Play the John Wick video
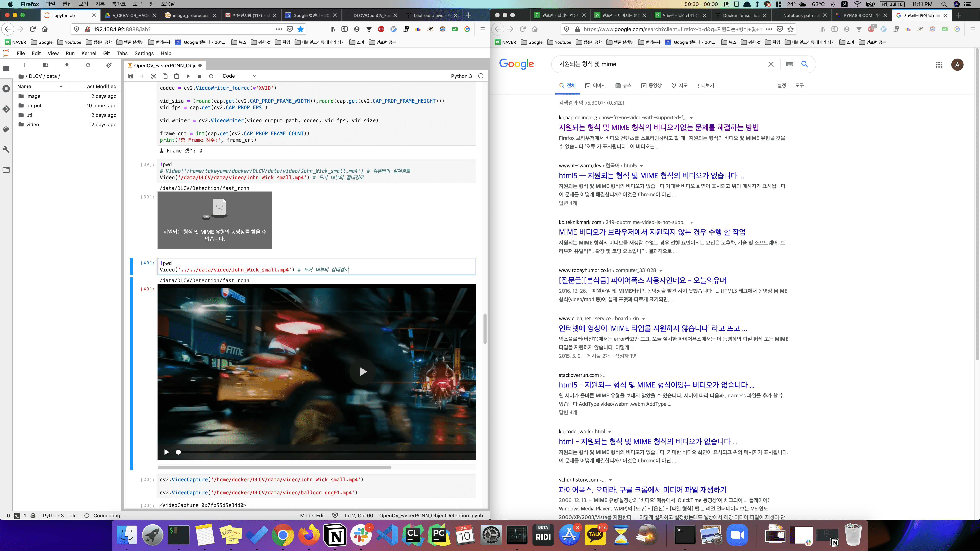The width and height of the screenshot is (980, 551). click(x=363, y=372)
